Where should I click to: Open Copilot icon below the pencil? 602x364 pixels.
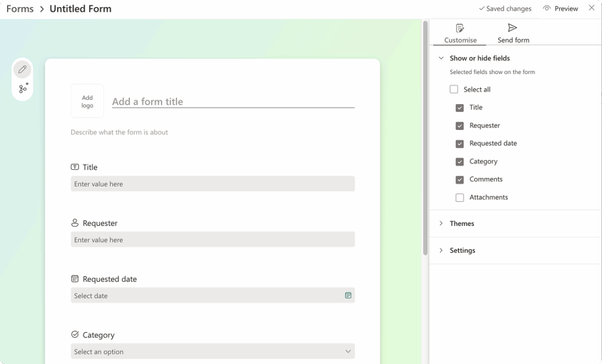tap(22, 88)
